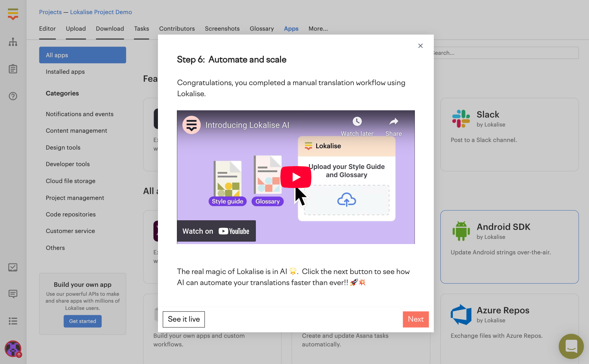Click Watch on YouTube

(x=216, y=231)
